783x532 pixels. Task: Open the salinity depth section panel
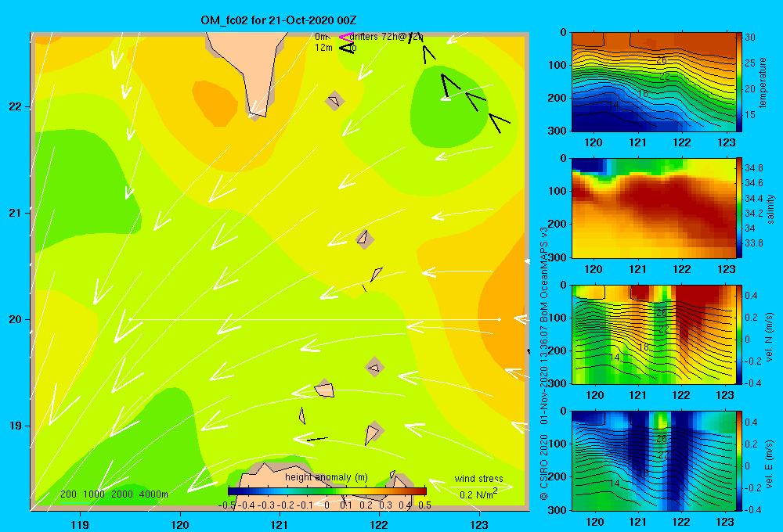653,208
